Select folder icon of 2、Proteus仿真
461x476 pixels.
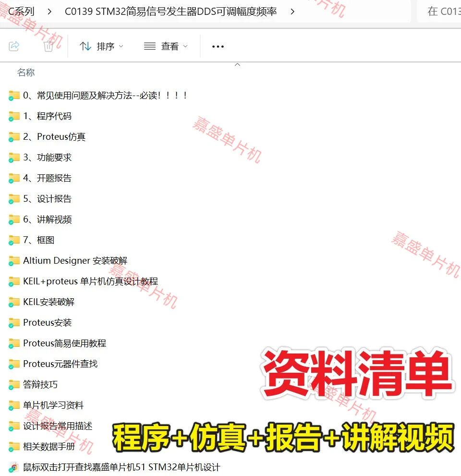14,137
